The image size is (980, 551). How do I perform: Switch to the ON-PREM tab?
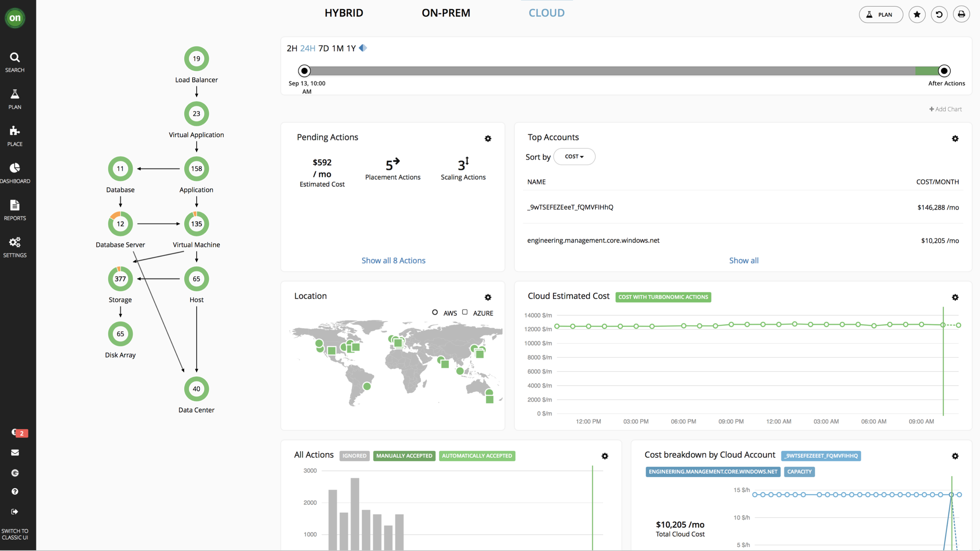[446, 13]
